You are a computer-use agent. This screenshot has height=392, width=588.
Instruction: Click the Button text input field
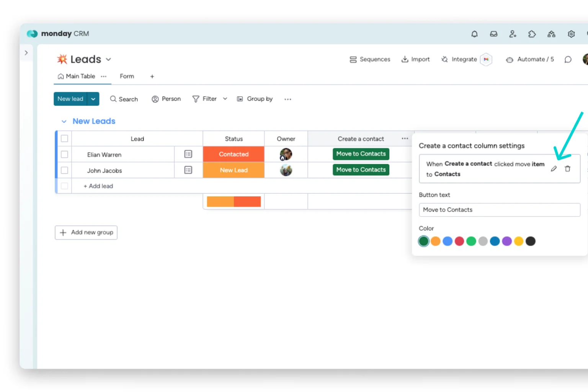pyautogui.click(x=500, y=210)
